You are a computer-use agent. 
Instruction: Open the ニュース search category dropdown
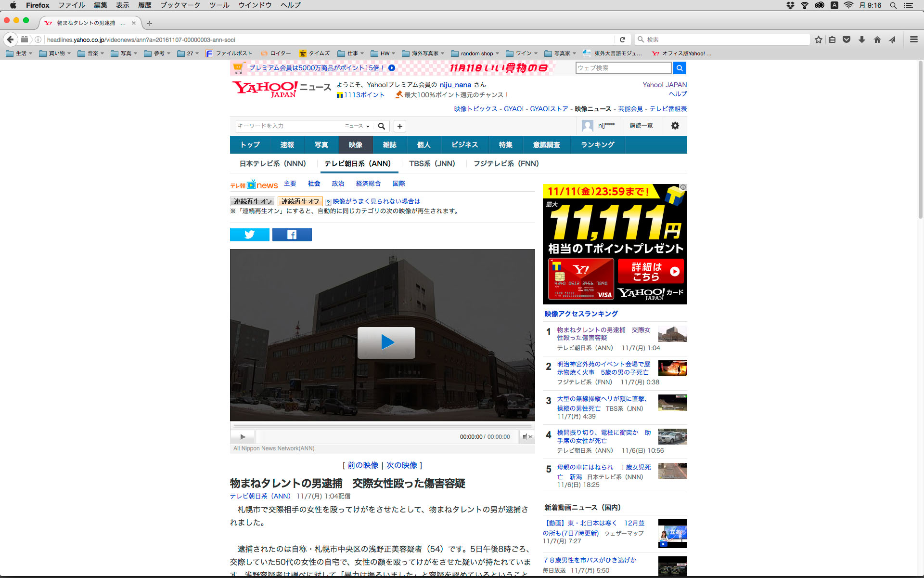pyautogui.click(x=357, y=126)
